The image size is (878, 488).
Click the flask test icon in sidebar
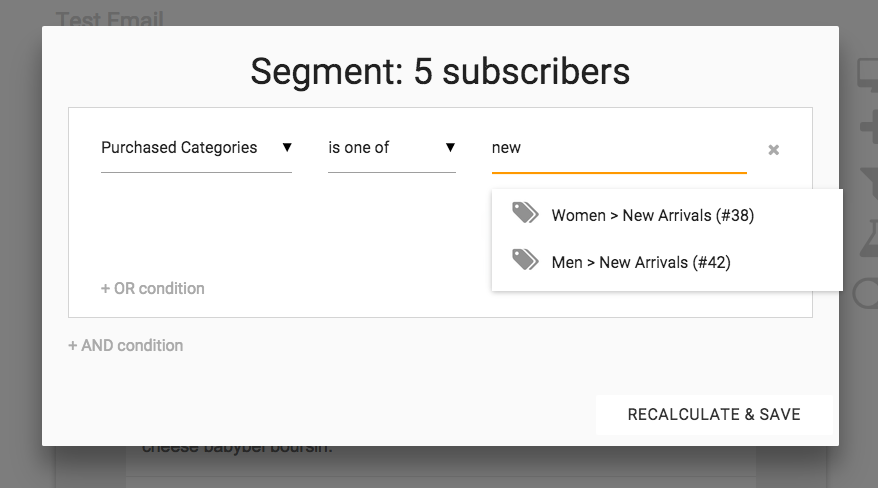867,237
